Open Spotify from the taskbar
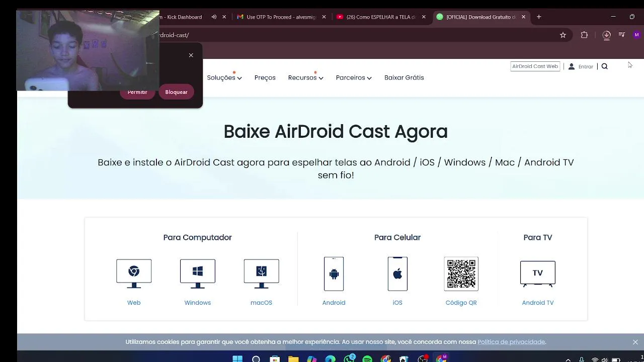Viewport: 644px width, 362px height. (x=367, y=359)
